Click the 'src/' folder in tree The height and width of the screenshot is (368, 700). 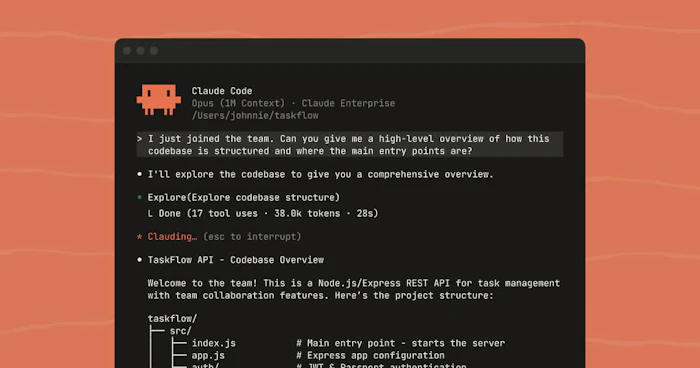click(180, 331)
